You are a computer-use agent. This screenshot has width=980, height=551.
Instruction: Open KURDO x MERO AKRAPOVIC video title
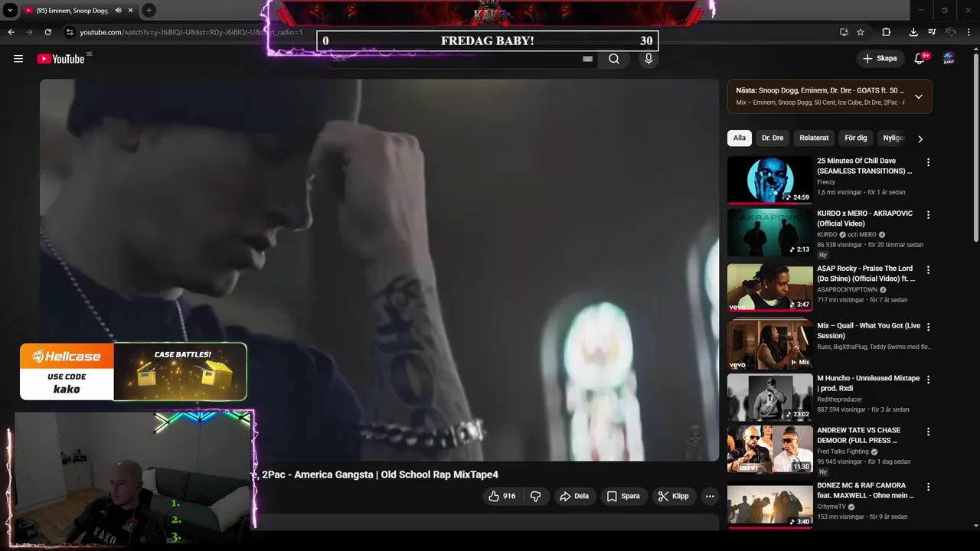tap(864, 218)
